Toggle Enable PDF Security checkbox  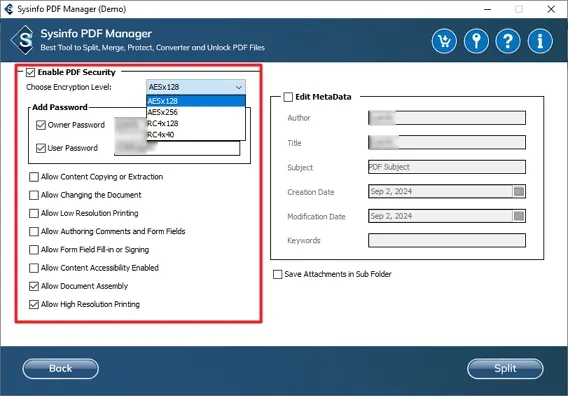click(30, 72)
